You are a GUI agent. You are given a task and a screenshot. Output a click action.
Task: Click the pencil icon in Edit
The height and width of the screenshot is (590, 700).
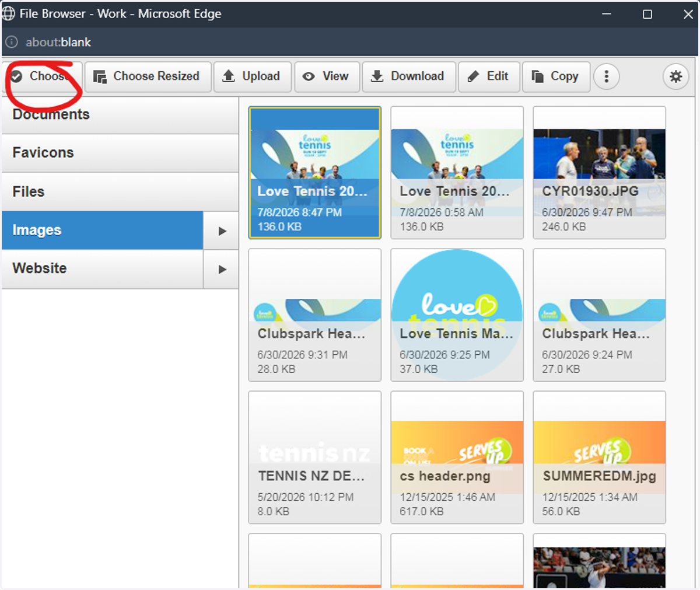tap(473, 76)
